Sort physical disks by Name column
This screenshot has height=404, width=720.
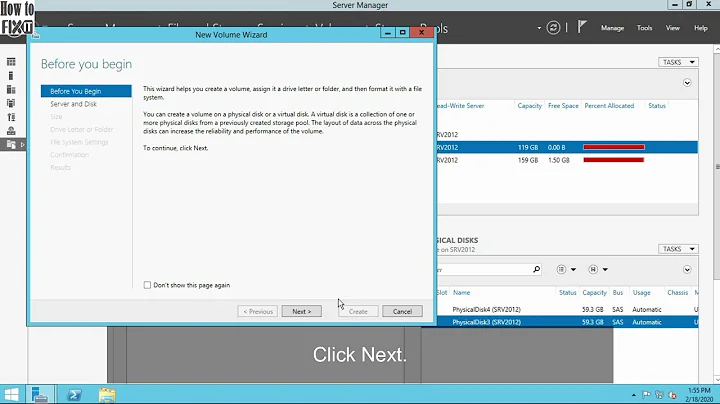461,292
